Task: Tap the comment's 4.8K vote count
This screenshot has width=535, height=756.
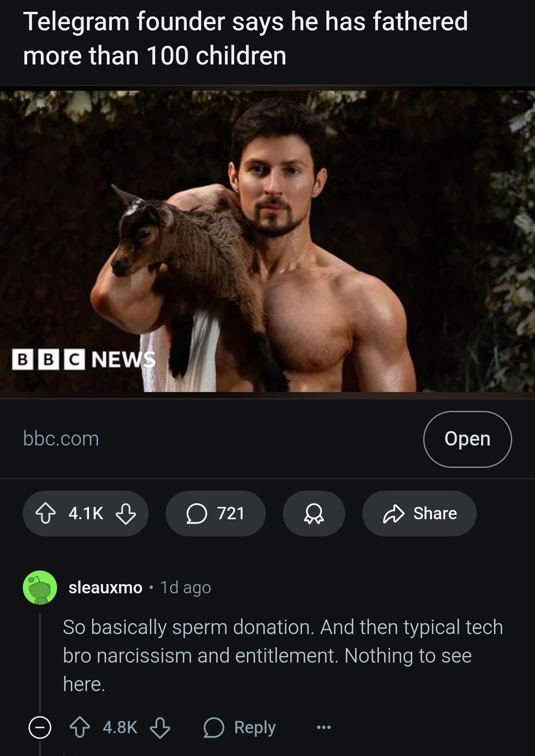Action: (120, 728)
